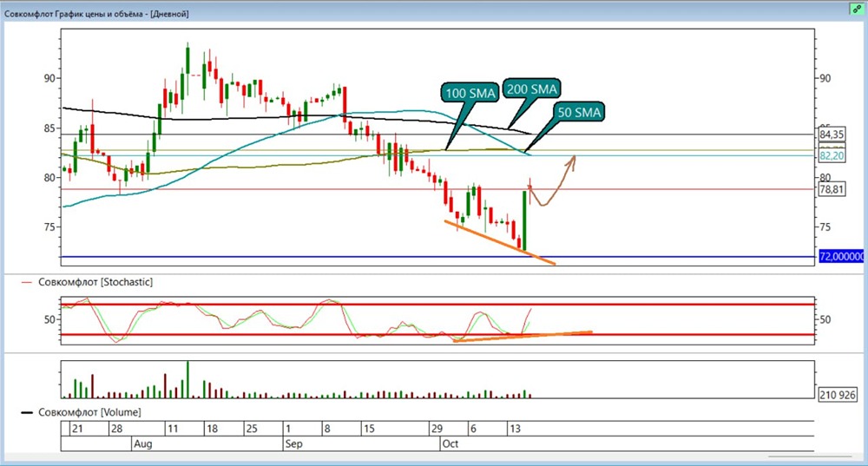
Task: Click the 'Aug' month label on time axis
Action: tap(143, 443)
